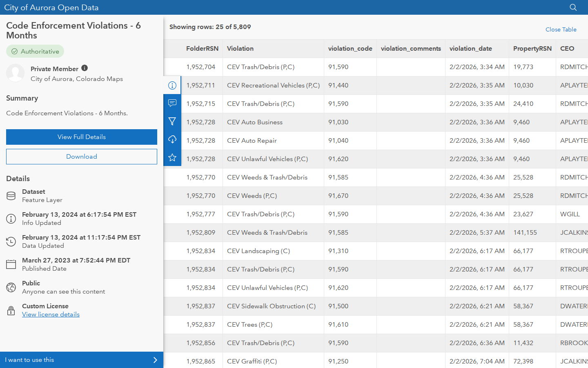588x368 pixels.
Task: Open the search magnifier icon
Action: tap(573, 7)
